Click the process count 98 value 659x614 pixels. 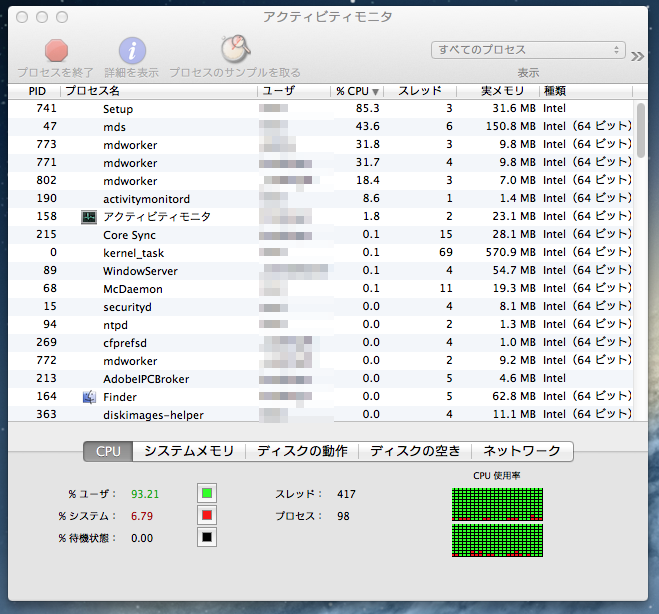(x=343, y=516)
